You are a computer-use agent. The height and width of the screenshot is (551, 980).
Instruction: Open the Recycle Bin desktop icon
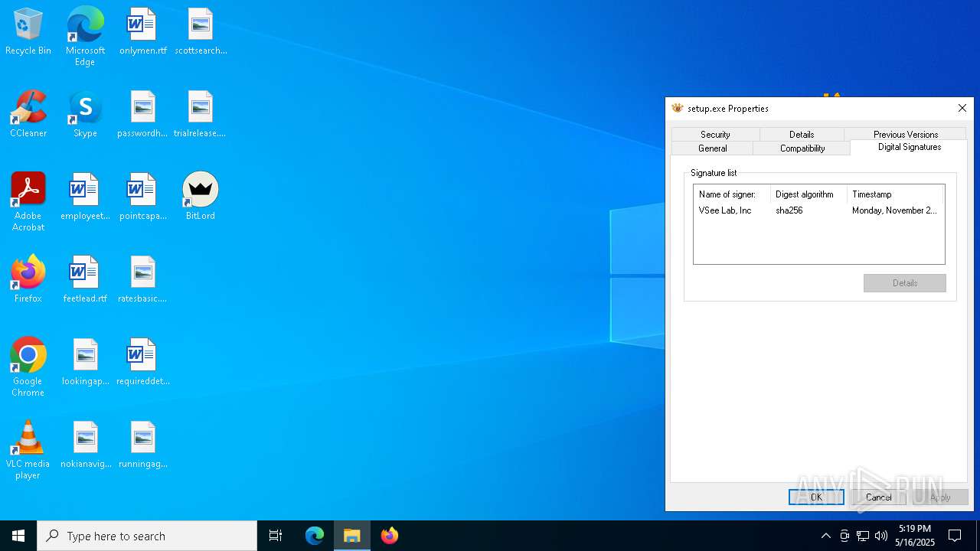pos(28,32)
